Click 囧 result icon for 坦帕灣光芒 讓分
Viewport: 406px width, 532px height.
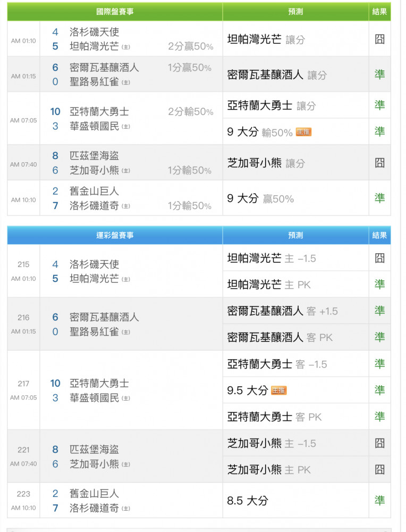tap(379, 39)
